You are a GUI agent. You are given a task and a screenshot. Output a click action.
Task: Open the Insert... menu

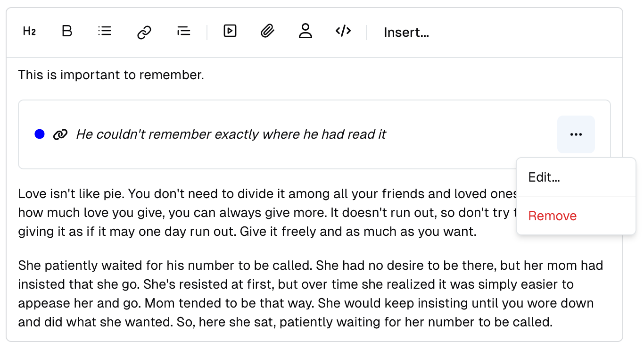click(x=406, y=33)
